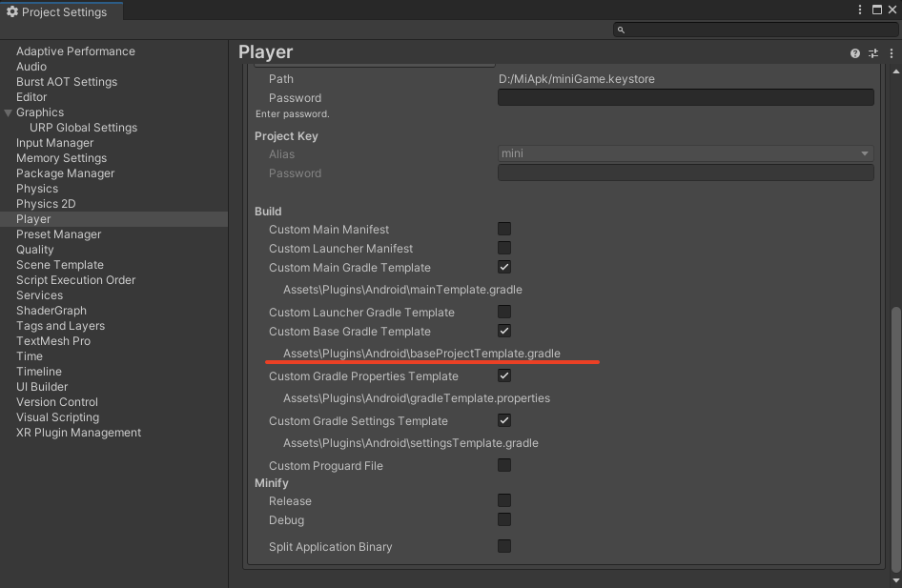This screenshot has height=588, width=902.
Task: Uncheck Custom Base Gradle Template
Action: [x=503, y=331]
